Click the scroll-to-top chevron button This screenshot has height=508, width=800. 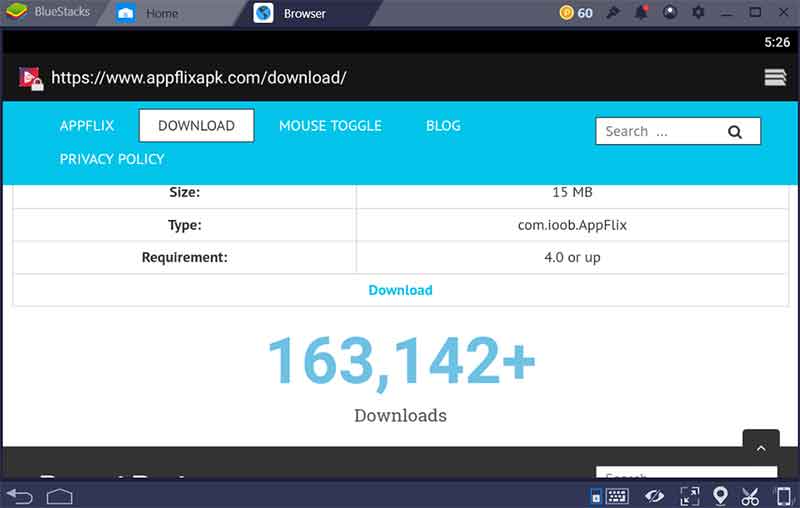tap(761, 447)
